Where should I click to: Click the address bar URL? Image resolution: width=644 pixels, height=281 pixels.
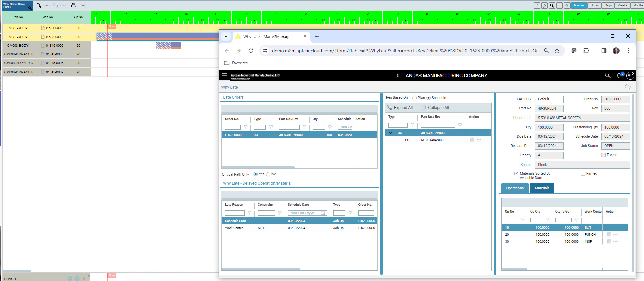coord(406,51)
